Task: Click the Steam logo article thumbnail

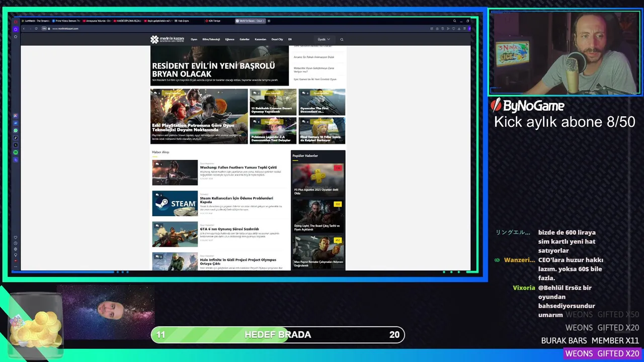Action: tap(175, 204)
